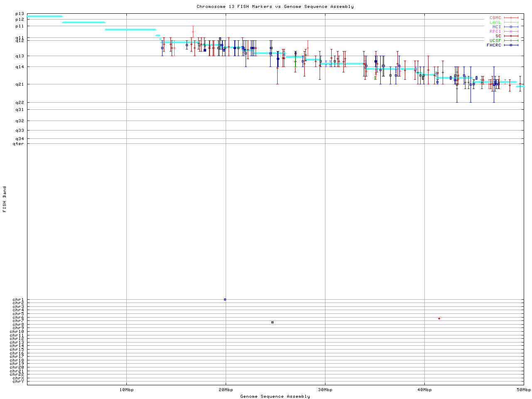Viewport: 532px width, 399px height.
Task: Select the RPCI legend marker
Action: pyautogui.click(x=511, y=32)
